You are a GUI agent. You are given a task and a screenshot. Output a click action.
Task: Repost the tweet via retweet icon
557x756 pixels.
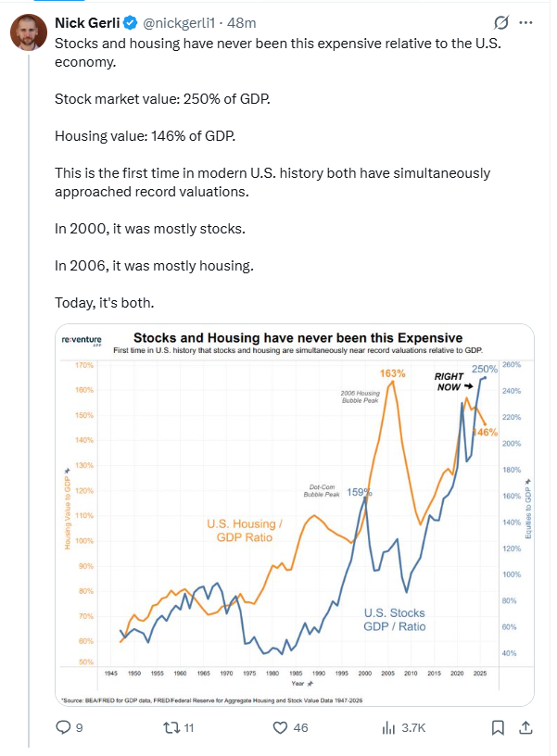[x=171, y=727]
